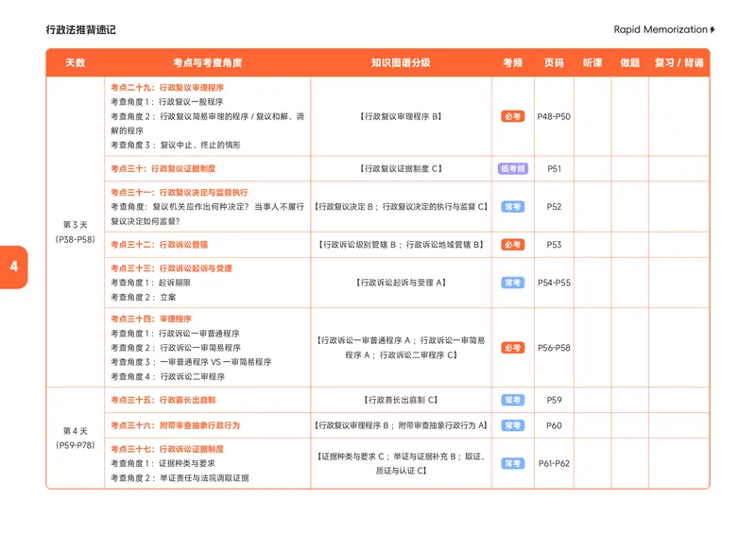
Task: Select the 行政法推背速记 page title
Action: (81, 30)
